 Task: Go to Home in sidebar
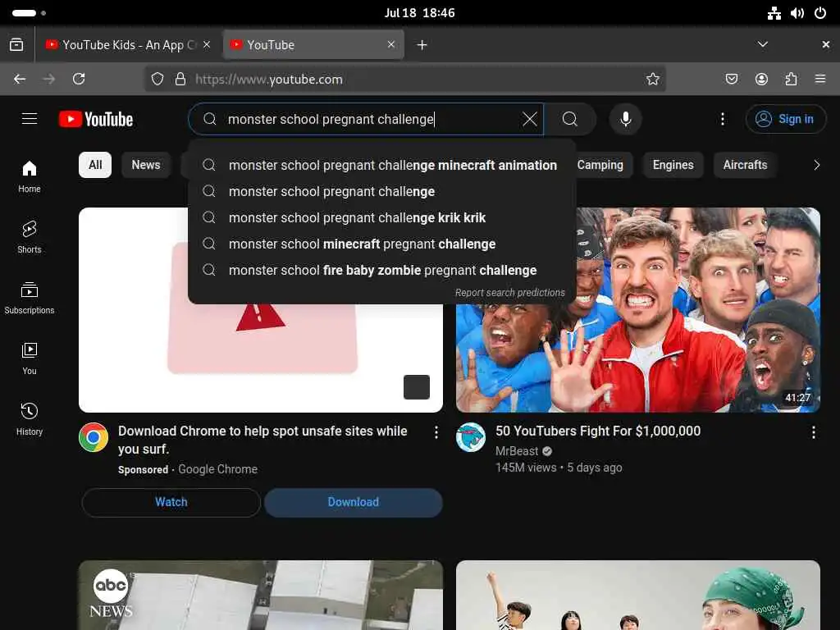point(30,177)
